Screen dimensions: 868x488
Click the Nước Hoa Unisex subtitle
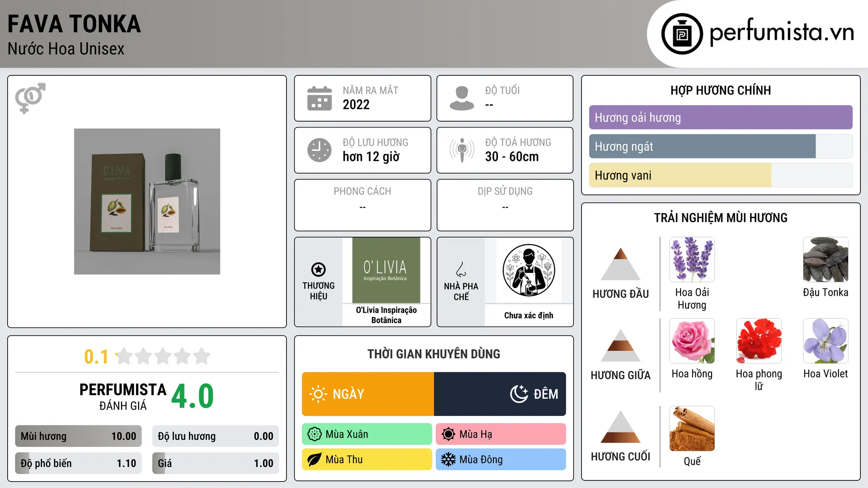point(66,49)
